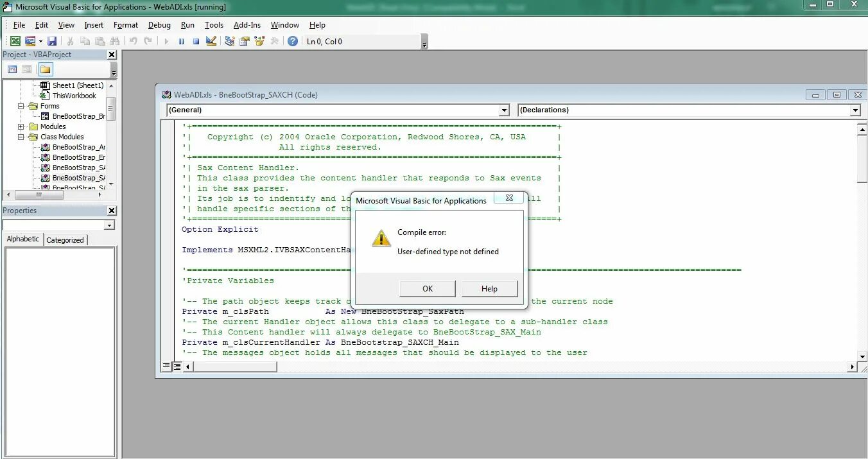
Task: Open the File menu
Action: click(x=19, y=25)
